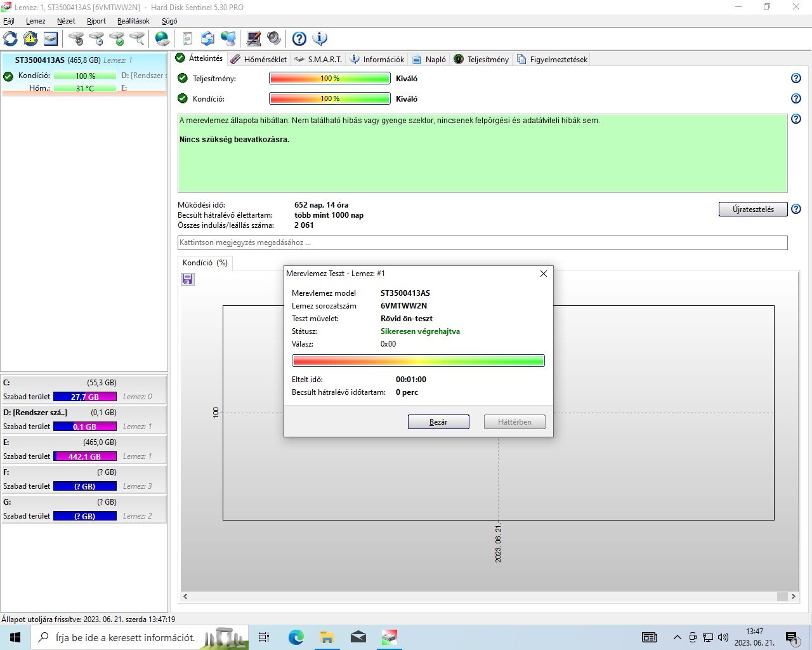Click the disk panel window toolbar icon
Screen dimensions: 812x650
[x=51, y=39]
